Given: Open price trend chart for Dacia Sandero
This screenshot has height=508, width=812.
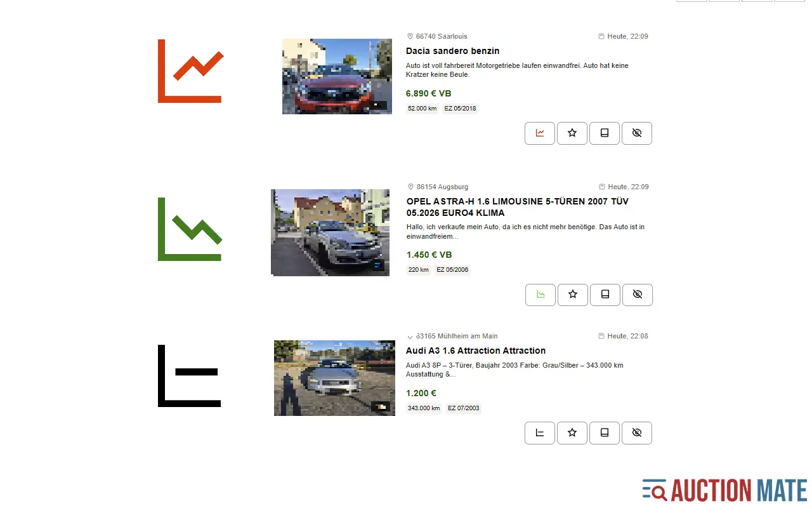Looking at the screenshot, I should click(x=540, y=133).
